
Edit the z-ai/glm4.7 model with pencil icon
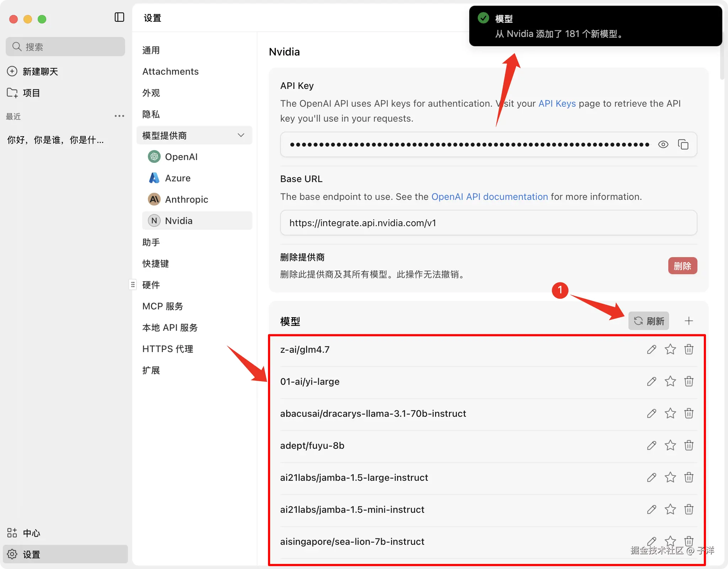[651, 349]
